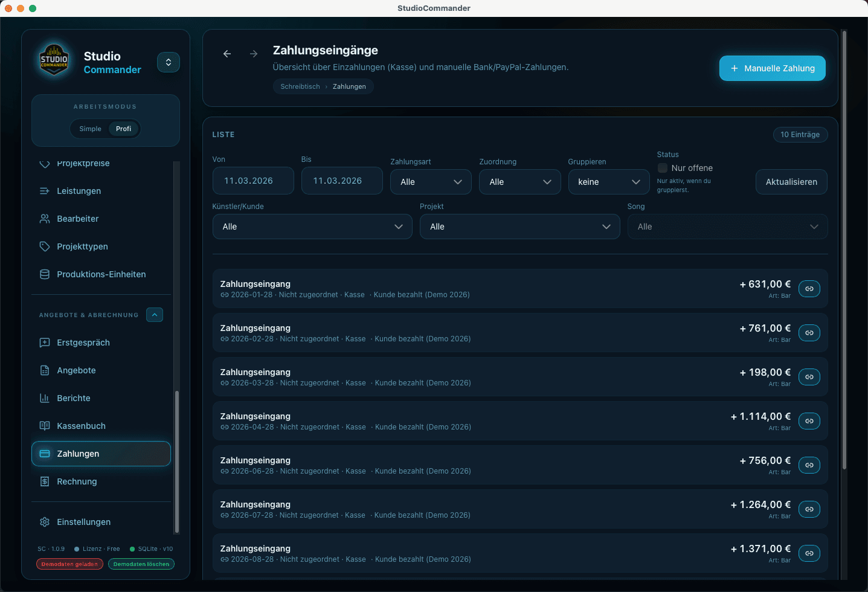The height and width of the screenshot is (592, 868).
Task: Click link icon for 1.371,00 € payment
Action: (x=809, y=553)
